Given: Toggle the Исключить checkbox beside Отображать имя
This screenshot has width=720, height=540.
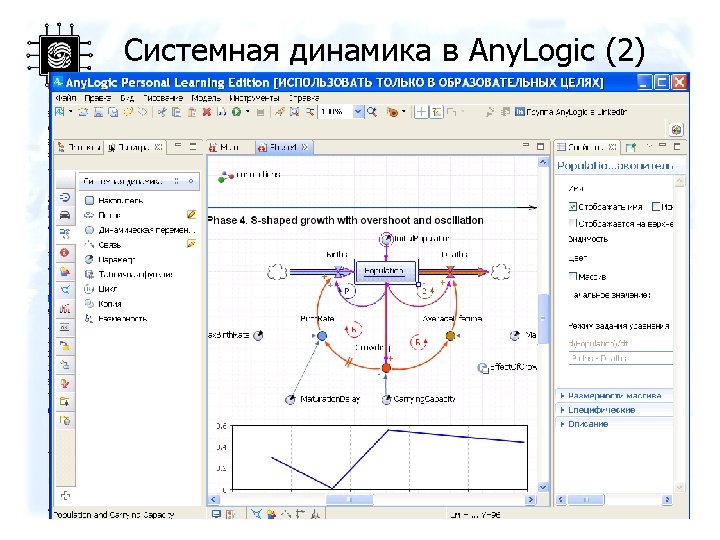Looking at the screenshot, I should (656, 207).
